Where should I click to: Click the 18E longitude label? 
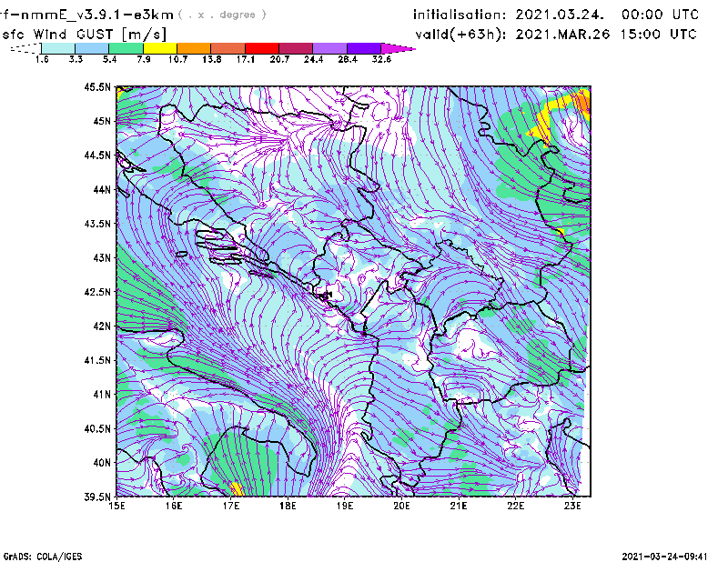(x=288, y=506)
